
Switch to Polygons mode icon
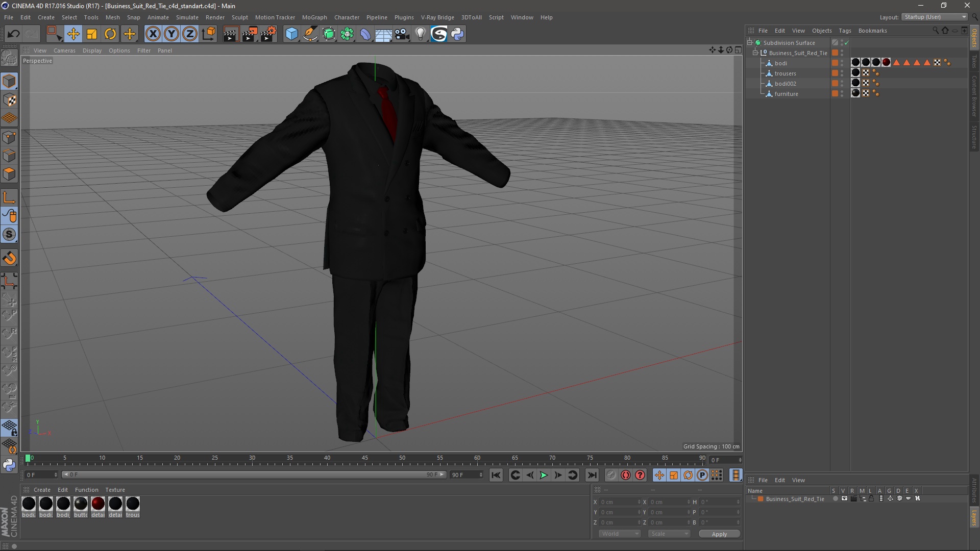point(9,174)
